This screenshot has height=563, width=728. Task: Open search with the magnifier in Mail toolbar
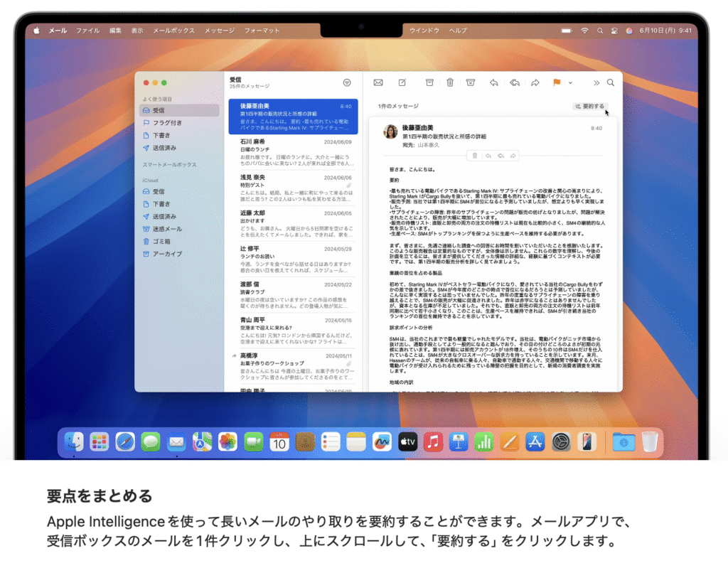[x=611, y=82]
